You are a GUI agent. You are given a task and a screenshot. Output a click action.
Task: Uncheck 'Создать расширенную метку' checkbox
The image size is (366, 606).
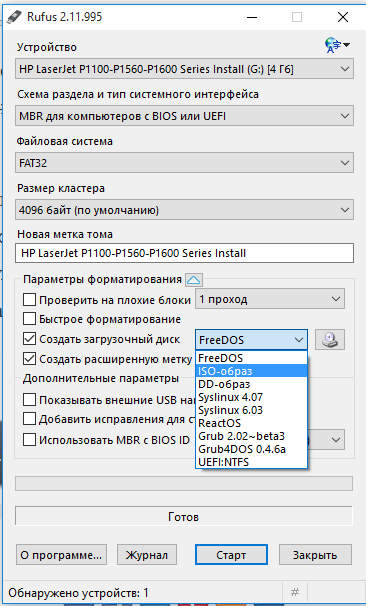(29, 359)
